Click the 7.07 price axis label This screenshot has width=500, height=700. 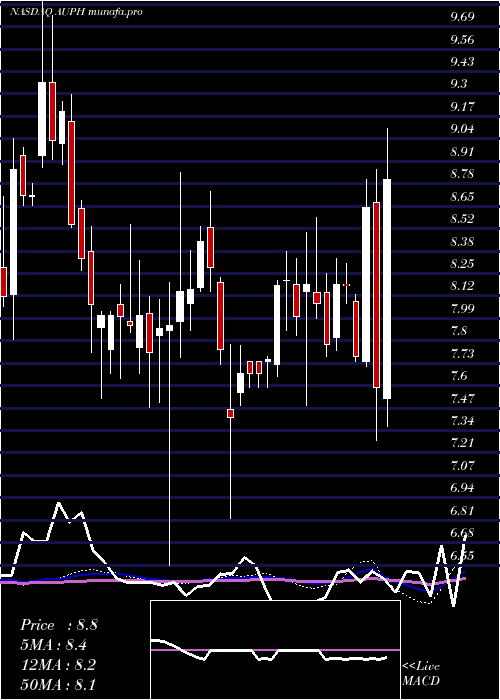point(462,466)
